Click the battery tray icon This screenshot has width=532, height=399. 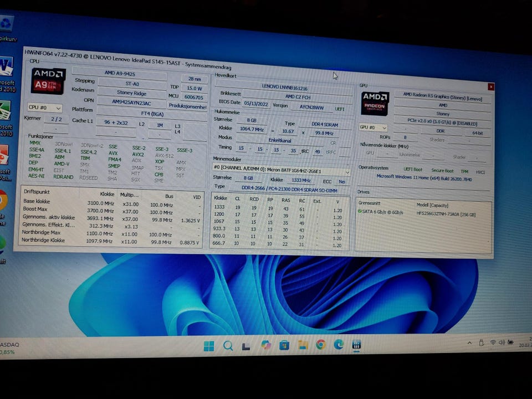(510, 342)
